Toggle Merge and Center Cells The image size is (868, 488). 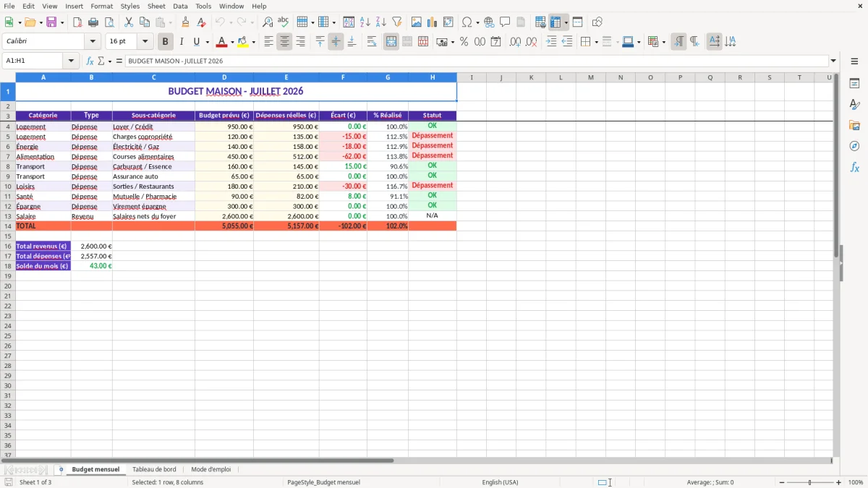[391, 42]
